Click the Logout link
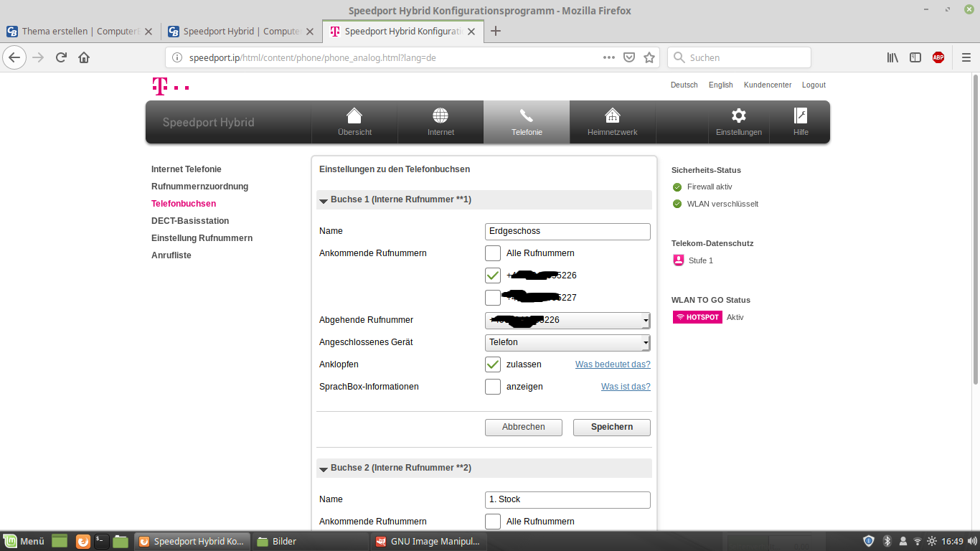This screenshot has height=551, width=980. [814, 85]
